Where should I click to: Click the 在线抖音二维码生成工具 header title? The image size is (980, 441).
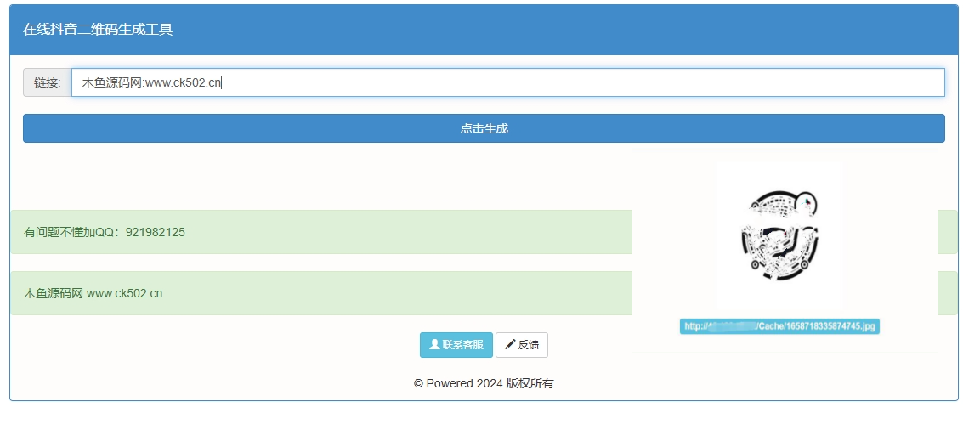(98, 30)
